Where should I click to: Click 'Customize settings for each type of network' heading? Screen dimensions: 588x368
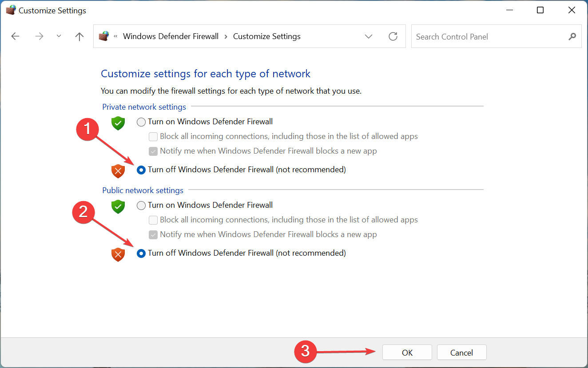(x=206, y=74)
